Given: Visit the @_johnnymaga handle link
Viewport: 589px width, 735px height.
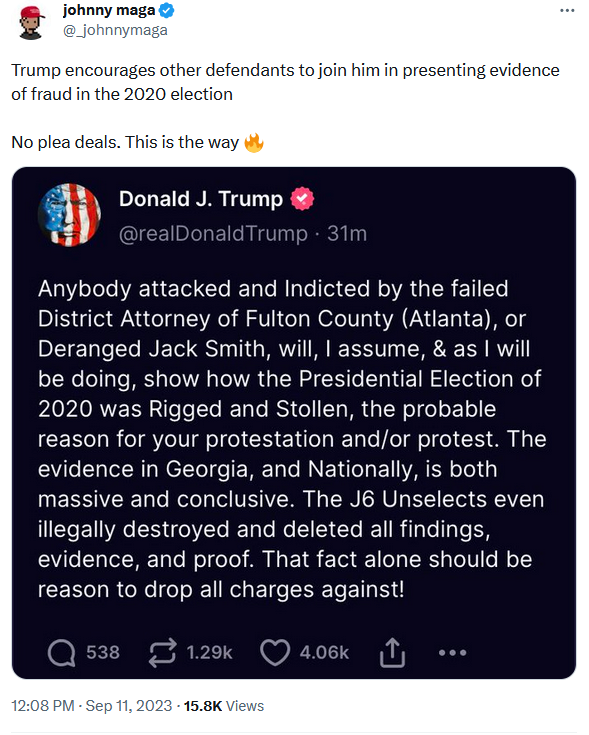Looking at the screenshot, I should click(115, 30).
